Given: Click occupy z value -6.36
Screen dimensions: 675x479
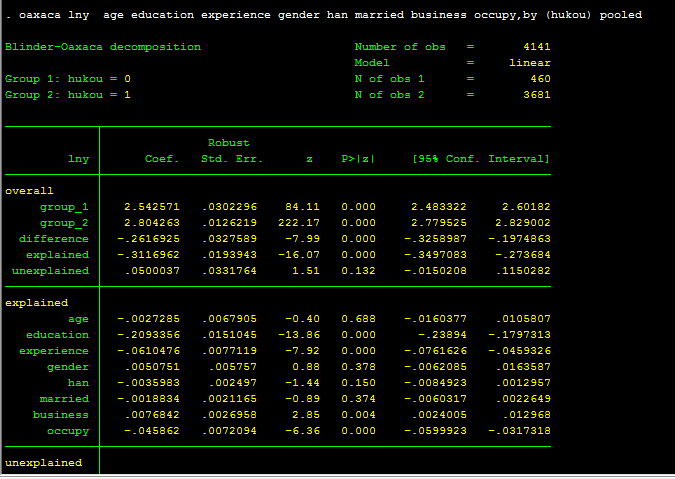Looking at the screenshot, I should 302,430.
